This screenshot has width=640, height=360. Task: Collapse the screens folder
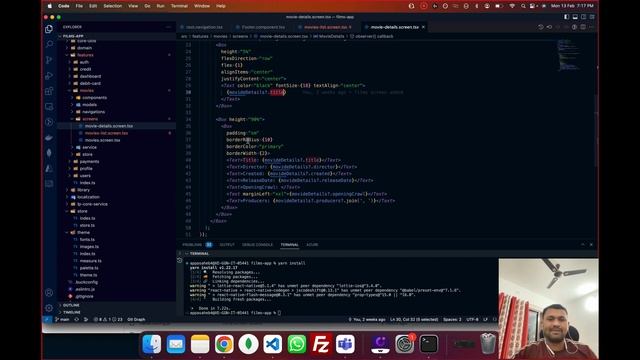point(116,119)
